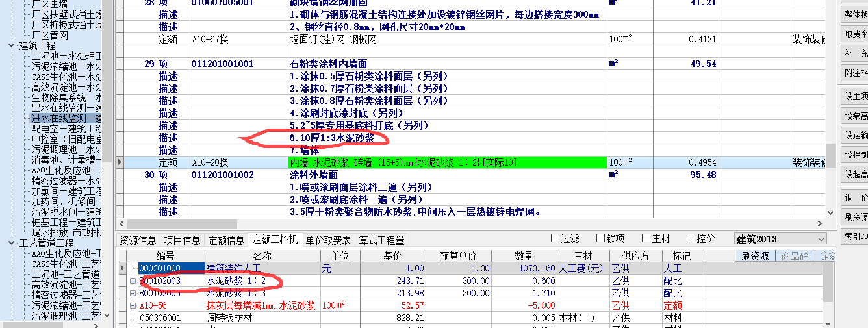Click the 取费率 button
The width and height of the screenshot is (868, 328).
tap(855, 34)
